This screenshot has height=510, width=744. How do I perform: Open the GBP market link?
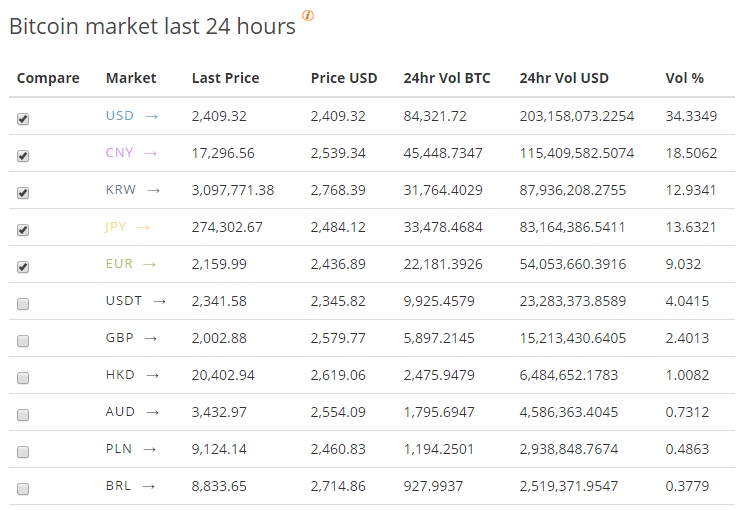[x=120, y=338]
